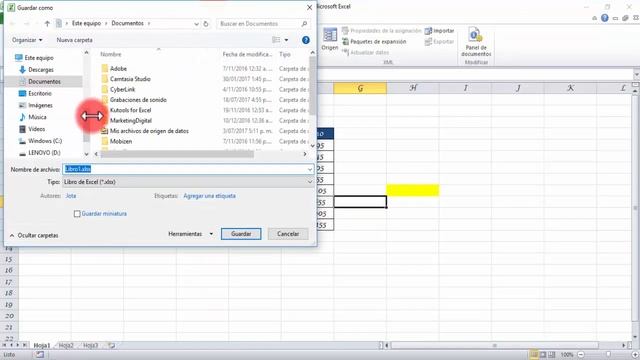Image resolution: width=640 pixels, height=360 pixels.
Task: Click Importar in the Excel XML group
Action: click(x=440, y=31)
